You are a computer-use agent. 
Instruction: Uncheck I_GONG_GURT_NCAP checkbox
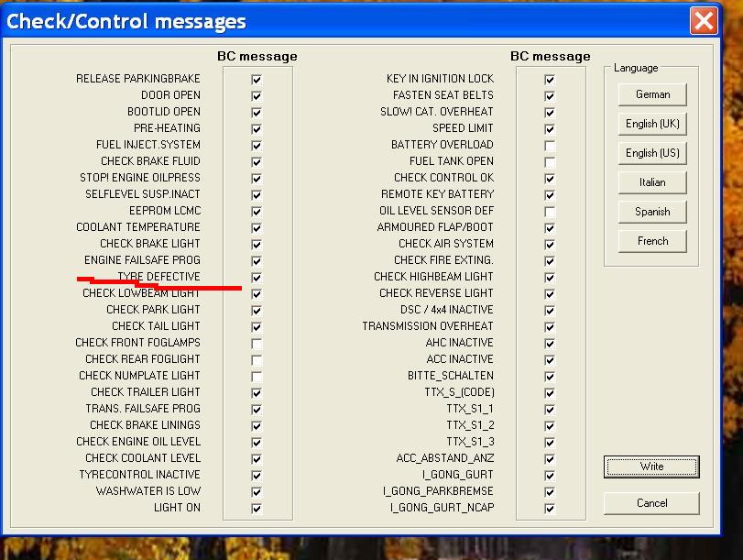point(550,509)
